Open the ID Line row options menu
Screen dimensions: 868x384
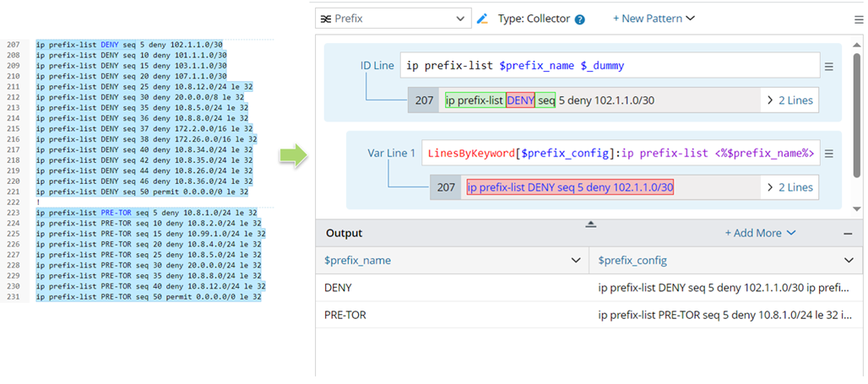click(829, 67)
